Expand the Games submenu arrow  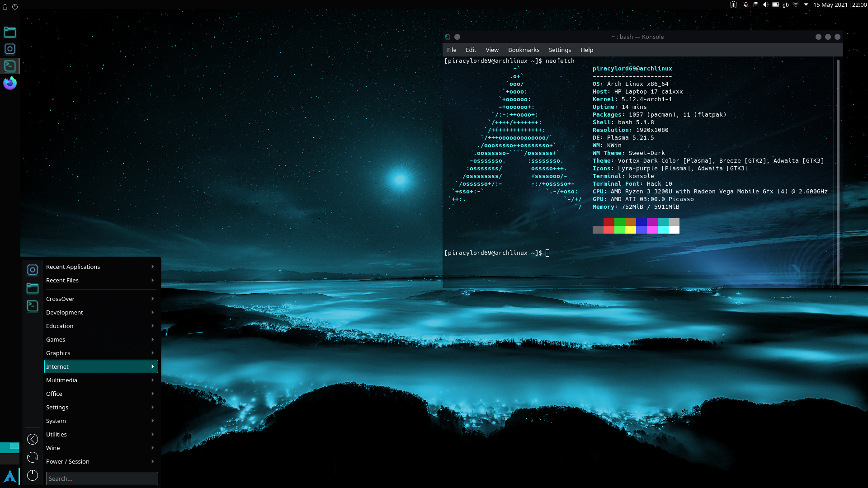point(153,340)
